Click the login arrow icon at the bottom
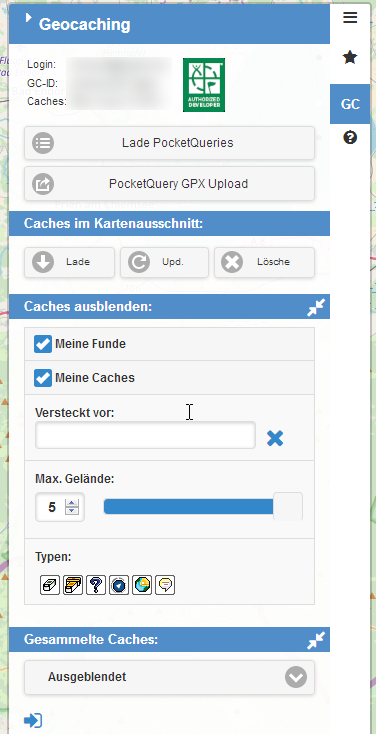Viewport: 376px width, 734px height. (x=33, y=720)
